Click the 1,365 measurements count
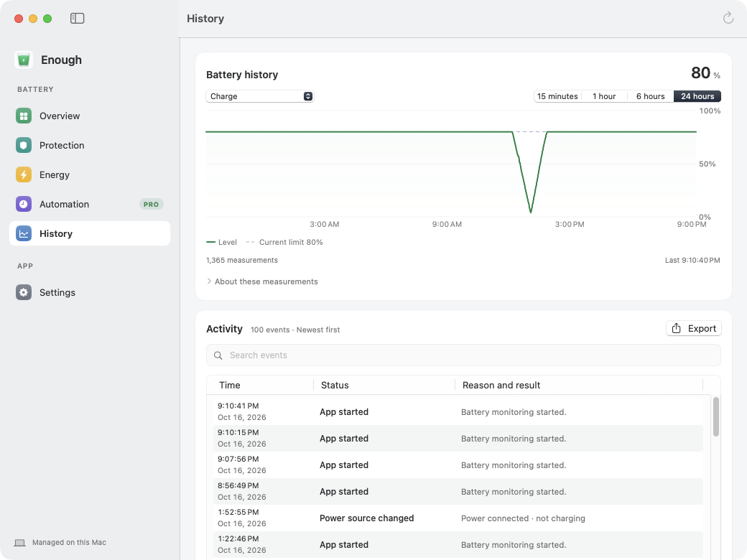The height and width of the screenshot is (560, 747). (x=242, y=260)
